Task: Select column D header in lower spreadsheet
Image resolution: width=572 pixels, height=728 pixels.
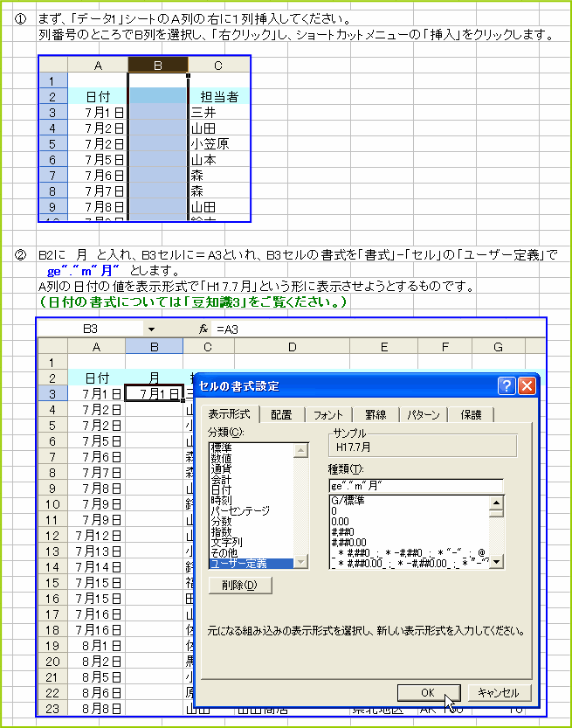Action: tap(293, 347)
